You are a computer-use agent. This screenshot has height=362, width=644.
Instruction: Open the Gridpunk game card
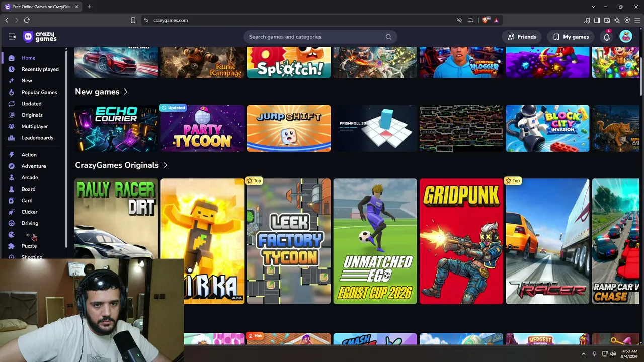461,241
